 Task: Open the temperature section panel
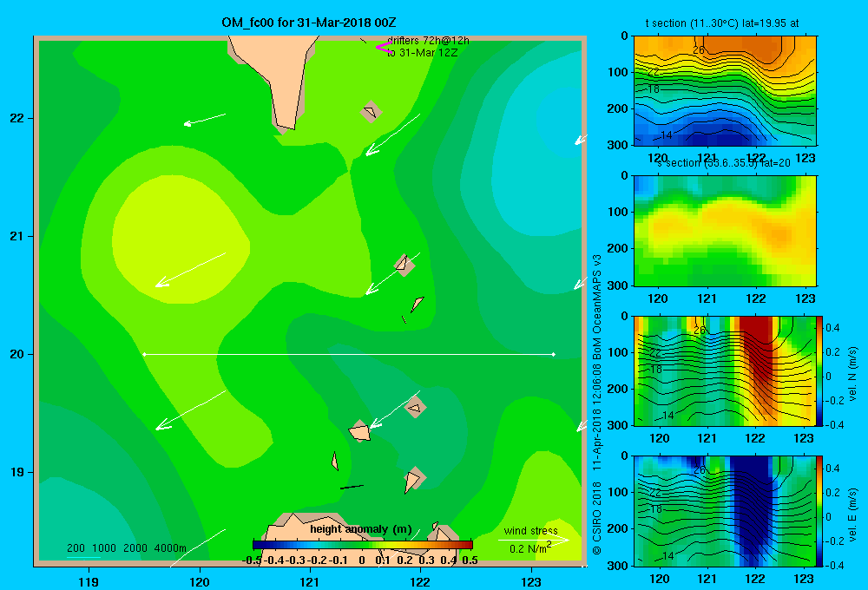click(725, 90)
